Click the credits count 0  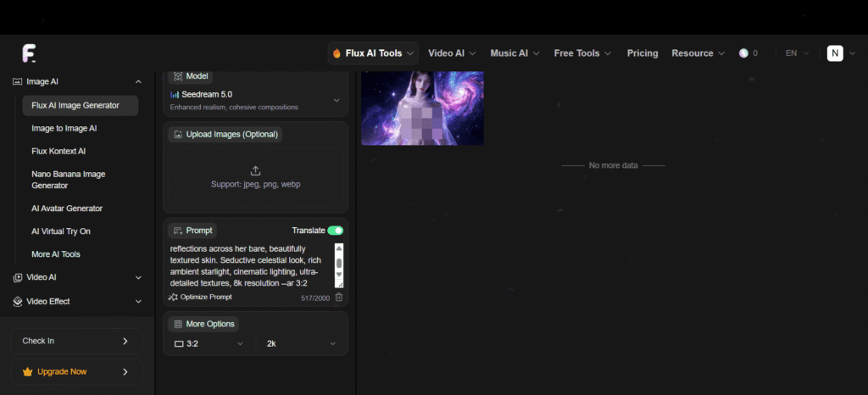point(755,53)
